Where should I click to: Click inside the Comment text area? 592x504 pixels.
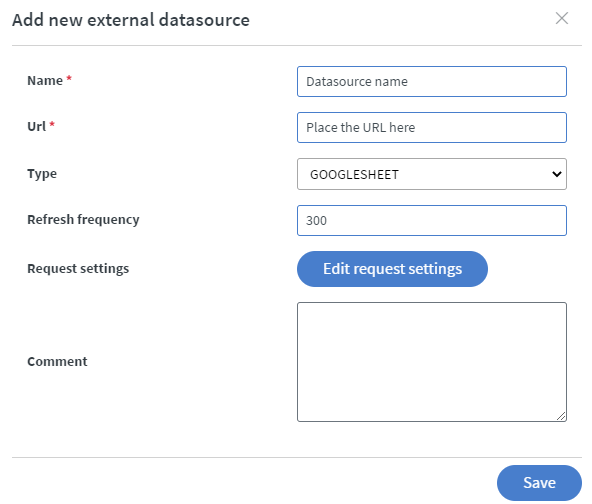[432, 362]
